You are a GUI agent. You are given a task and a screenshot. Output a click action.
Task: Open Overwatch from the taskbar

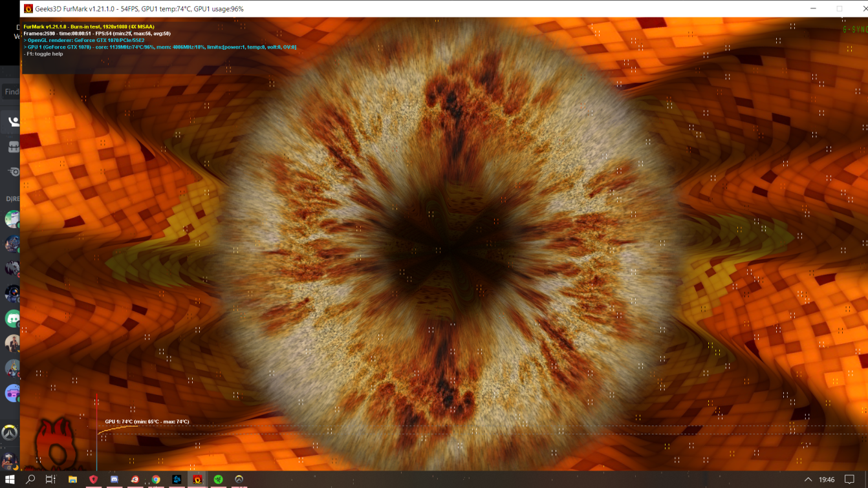coord(239,480)
